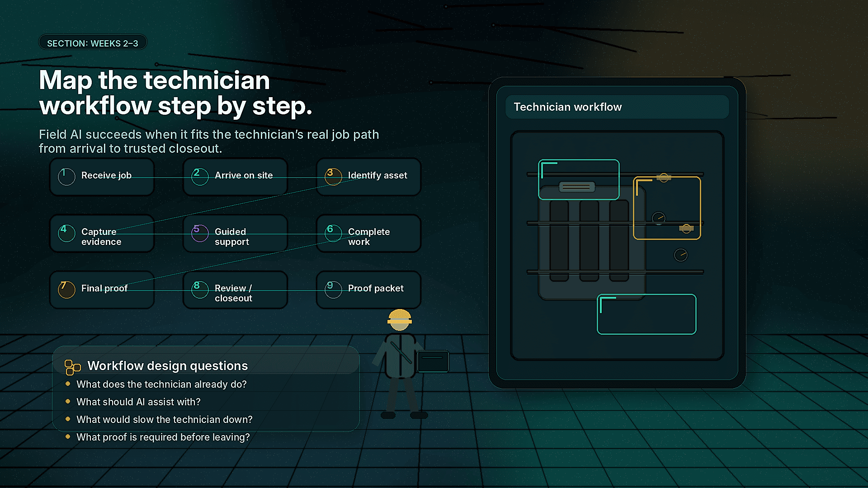This screenshot has width=868, height=488.
Task: Select the Final proof card
Action: 102,290
